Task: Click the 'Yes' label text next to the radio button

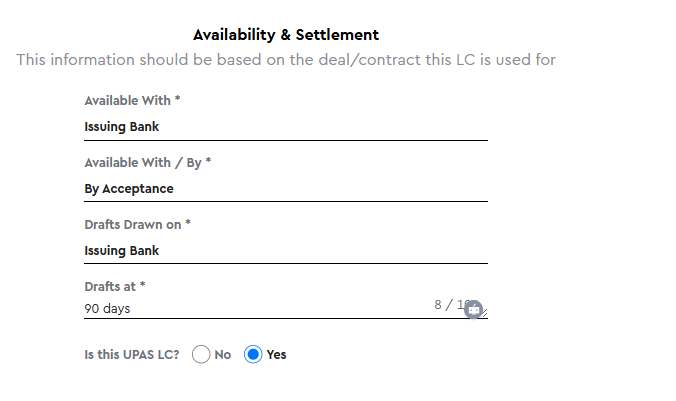Action: pyautogui.click(x=276, y=354)
